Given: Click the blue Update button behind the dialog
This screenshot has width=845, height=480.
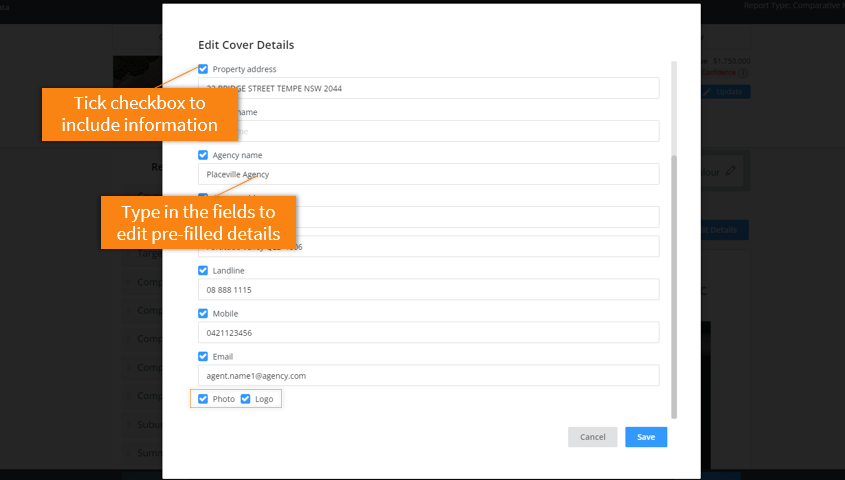Looking at the screenshot, I should (724, 92).
